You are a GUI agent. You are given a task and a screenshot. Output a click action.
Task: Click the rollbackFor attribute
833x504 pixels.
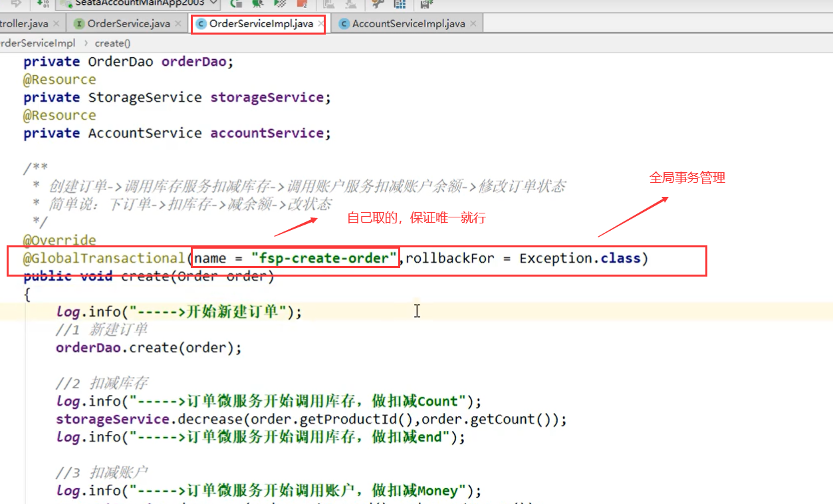point(450,259)
